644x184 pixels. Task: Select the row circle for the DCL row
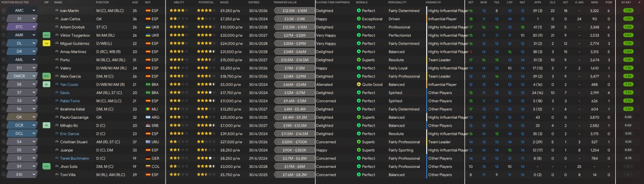pos(4,134)
